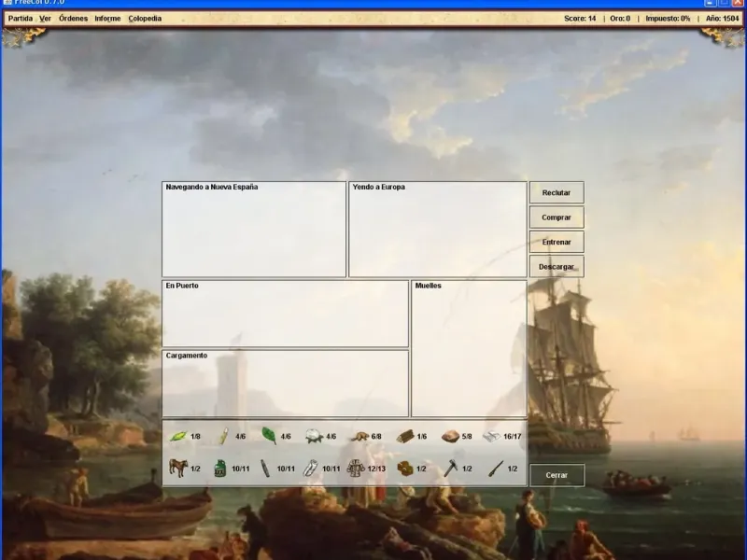
Task: Click the Score: 14 status text
Action: click(x=580, y=19)
